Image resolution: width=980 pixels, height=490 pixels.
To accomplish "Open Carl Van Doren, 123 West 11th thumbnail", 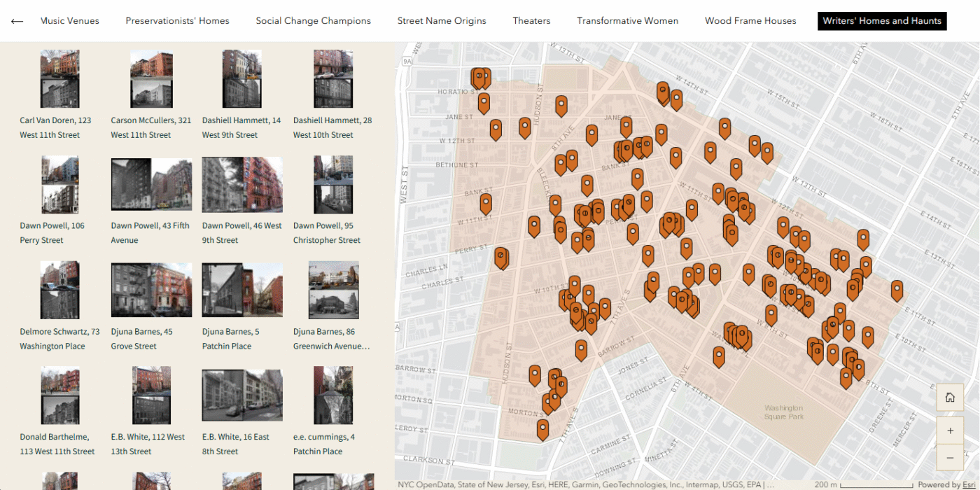I will click(59, 78).
